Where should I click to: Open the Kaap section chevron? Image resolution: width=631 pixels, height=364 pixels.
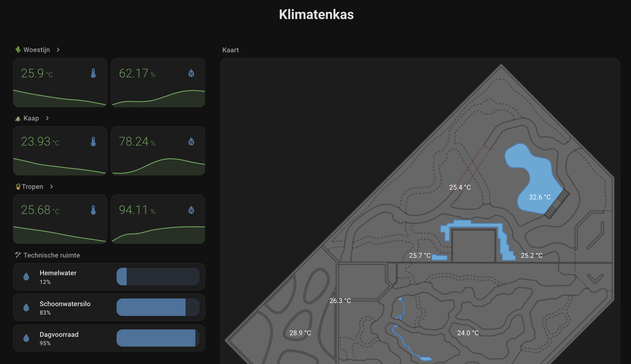tap(47, 118)
